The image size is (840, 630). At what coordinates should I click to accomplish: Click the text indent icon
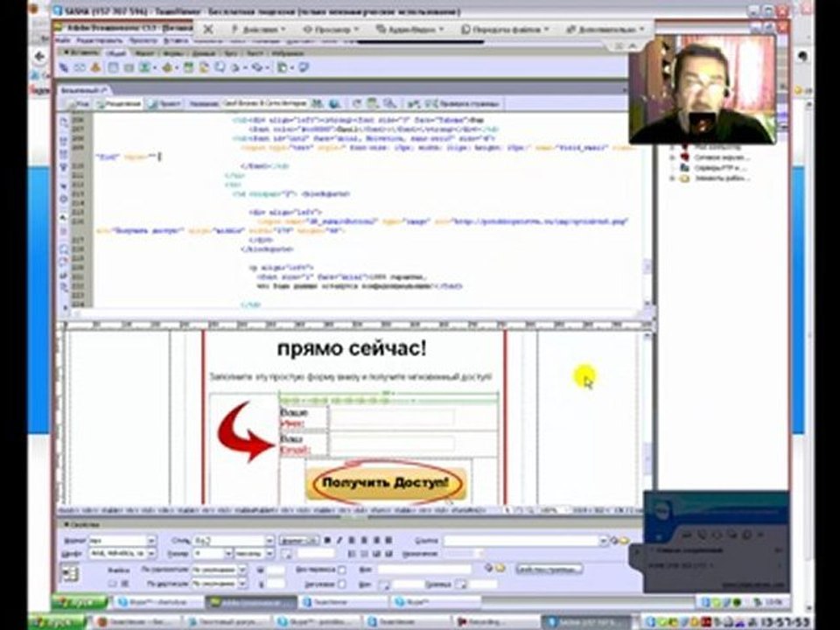point(388,554)
